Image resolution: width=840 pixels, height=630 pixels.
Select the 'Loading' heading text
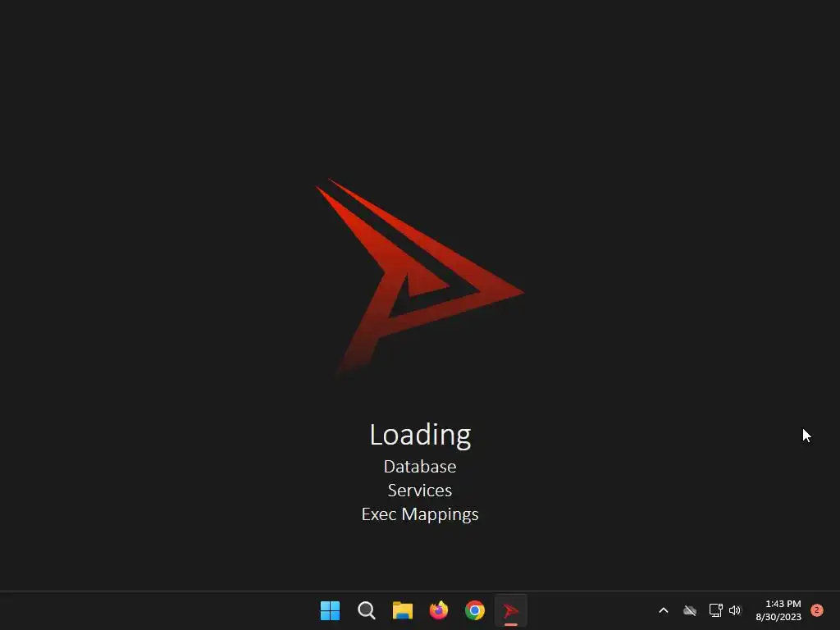point(420,435)
